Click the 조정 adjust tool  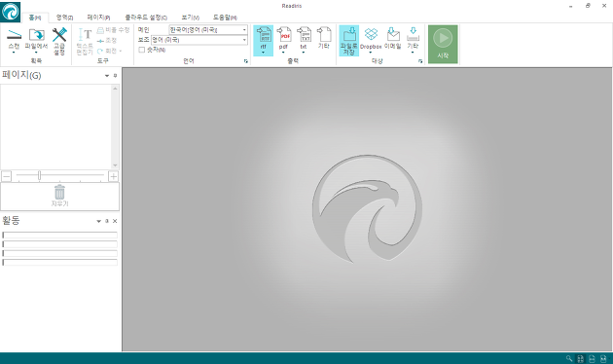click(107, 40)
